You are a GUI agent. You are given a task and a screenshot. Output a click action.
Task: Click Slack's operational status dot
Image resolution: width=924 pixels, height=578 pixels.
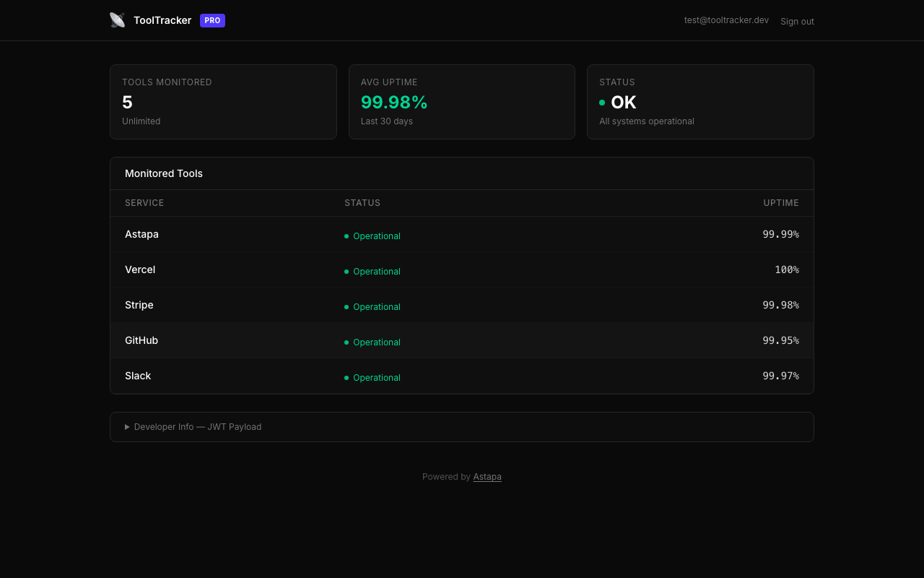346,378
